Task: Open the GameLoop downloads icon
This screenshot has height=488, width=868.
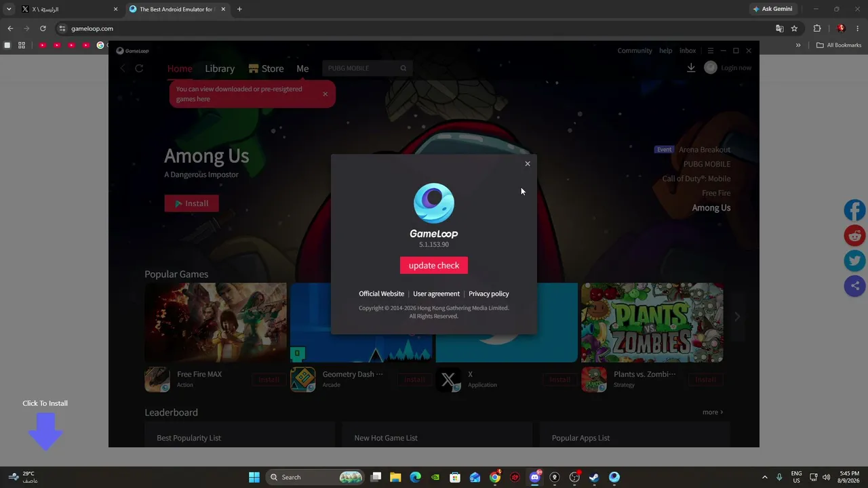Action: tap(691, 68)
